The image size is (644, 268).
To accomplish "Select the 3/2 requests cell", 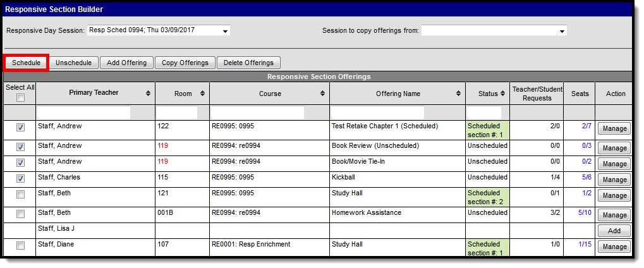I will (537, 215).
